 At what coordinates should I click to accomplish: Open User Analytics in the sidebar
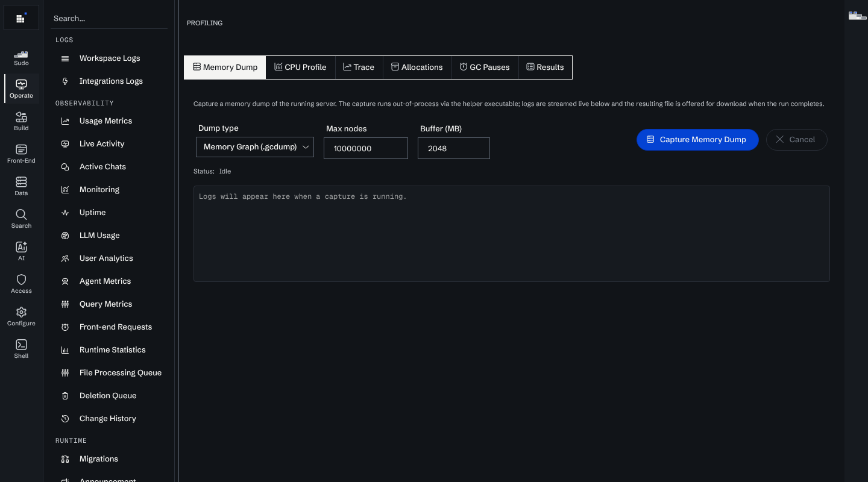coord(106,258)
